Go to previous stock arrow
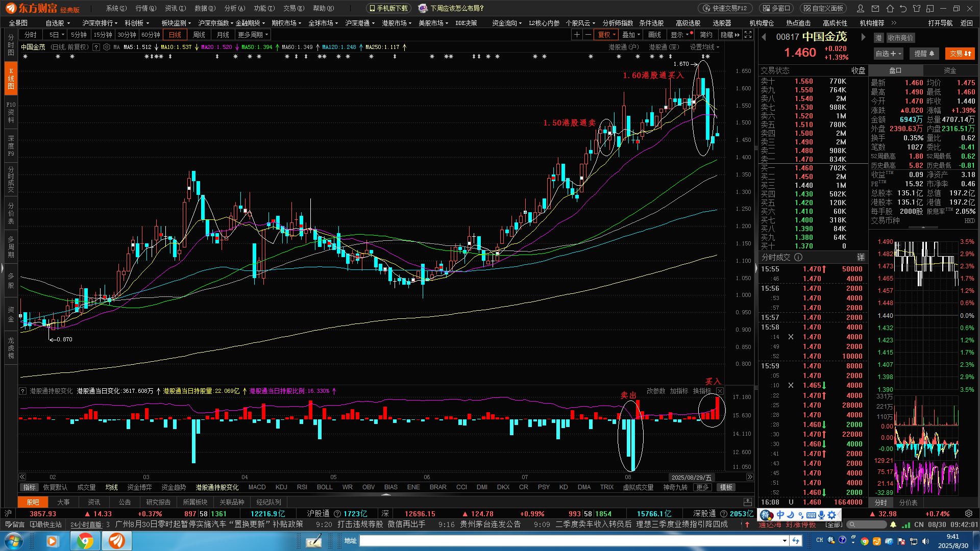This screenshot has height=551, width=980. click(x=764, y=37)
